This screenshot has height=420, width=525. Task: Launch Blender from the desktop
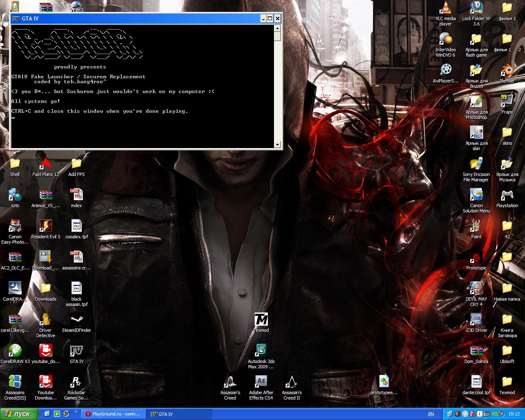coord(507,73)
